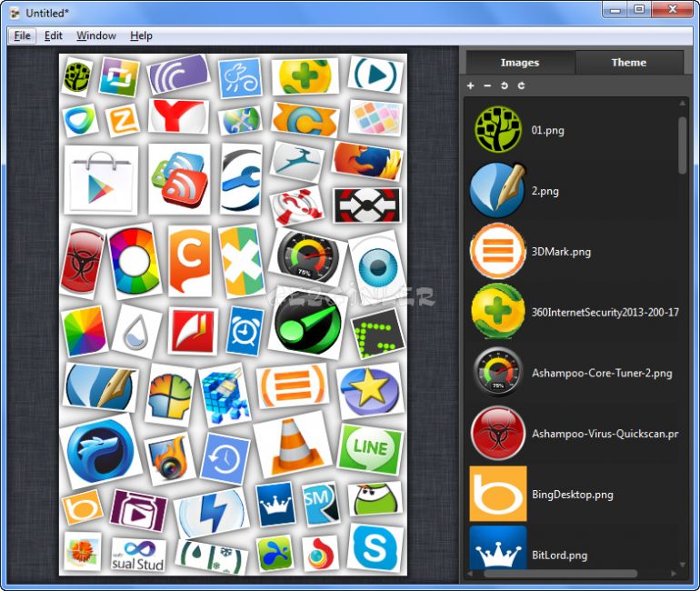Click the red and blue RSS feeds image

click(x=179, y=179)
